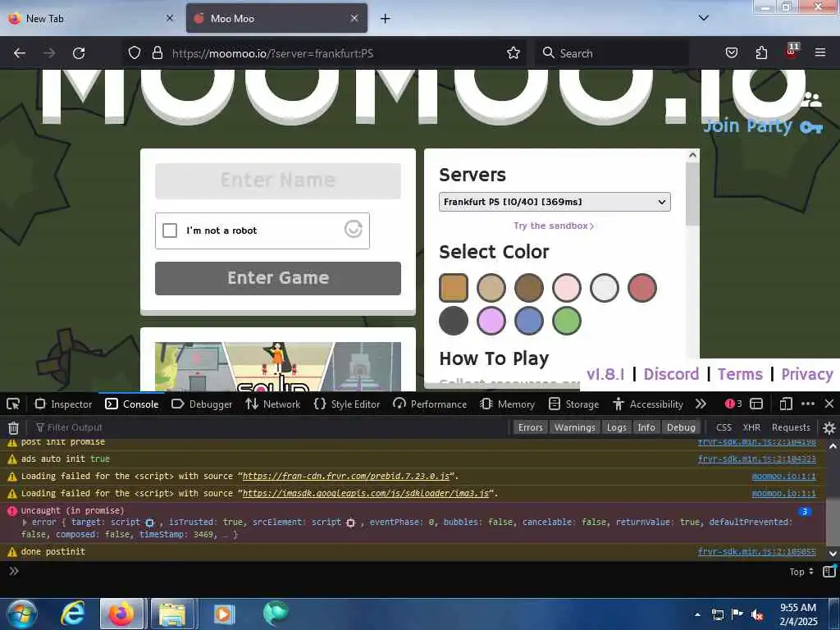Click the Enter Game button
840x630 pixels.
click(x=278, y=278)
